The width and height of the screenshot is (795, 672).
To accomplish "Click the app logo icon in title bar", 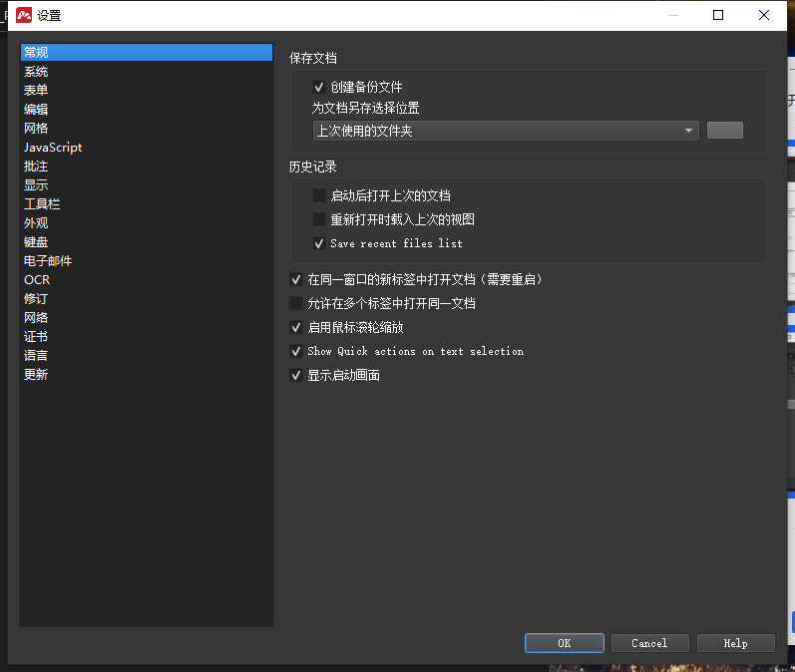I will point(23,15).
